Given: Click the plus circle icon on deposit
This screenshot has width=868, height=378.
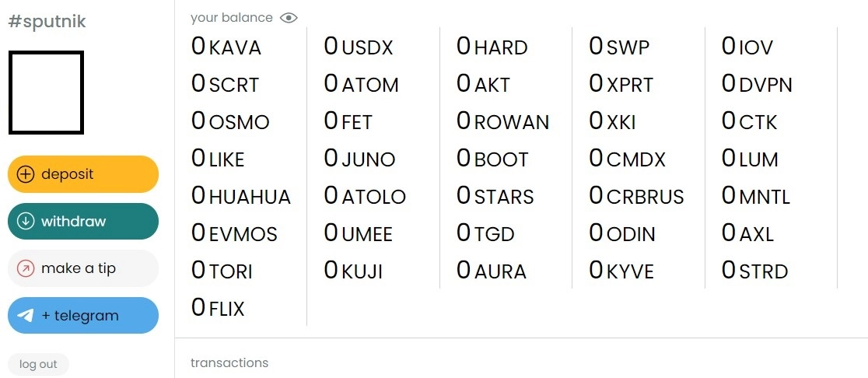Looking at the screenshot, I should click(x=26, y=174).
